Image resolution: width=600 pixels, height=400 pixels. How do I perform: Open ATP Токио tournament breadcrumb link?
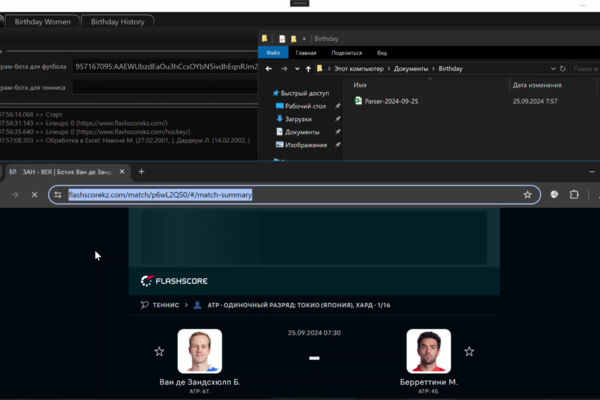click(x=298, y=305)
